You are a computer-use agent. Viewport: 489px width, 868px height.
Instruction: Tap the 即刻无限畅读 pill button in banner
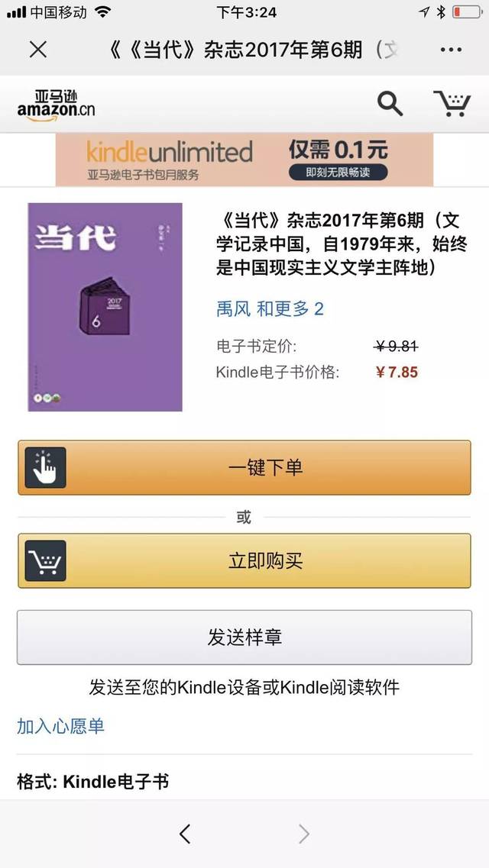(x=338, y=173)
